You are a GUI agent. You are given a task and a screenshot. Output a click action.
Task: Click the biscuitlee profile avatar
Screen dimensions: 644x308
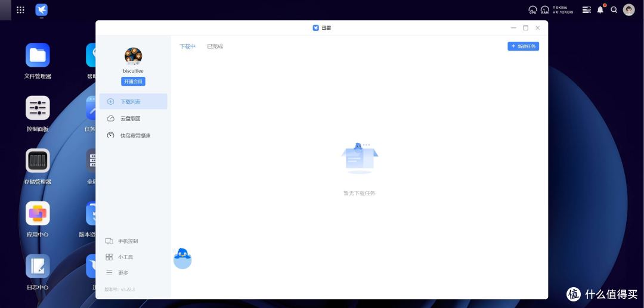(133, 56)
